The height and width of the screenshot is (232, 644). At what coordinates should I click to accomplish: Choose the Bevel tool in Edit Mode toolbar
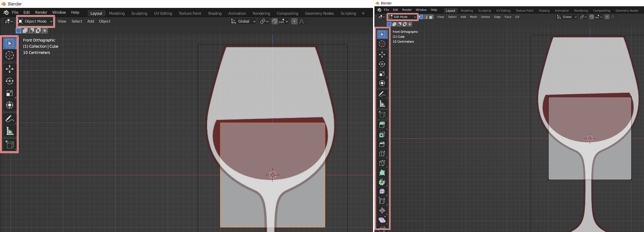382,144
